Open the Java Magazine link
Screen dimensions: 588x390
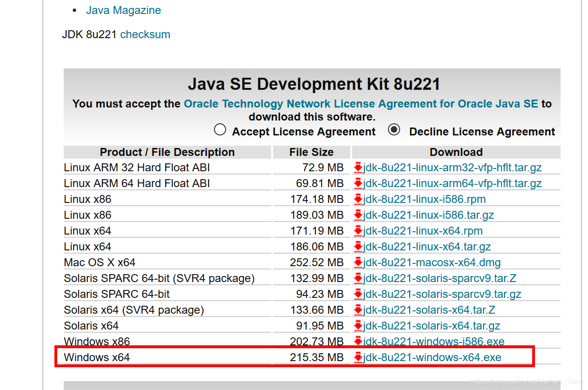[x=124, y=10]
